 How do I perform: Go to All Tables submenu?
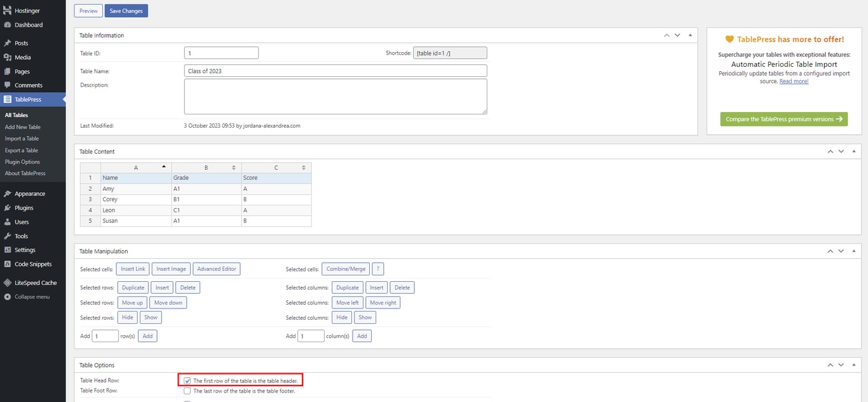tap(17, 115)
